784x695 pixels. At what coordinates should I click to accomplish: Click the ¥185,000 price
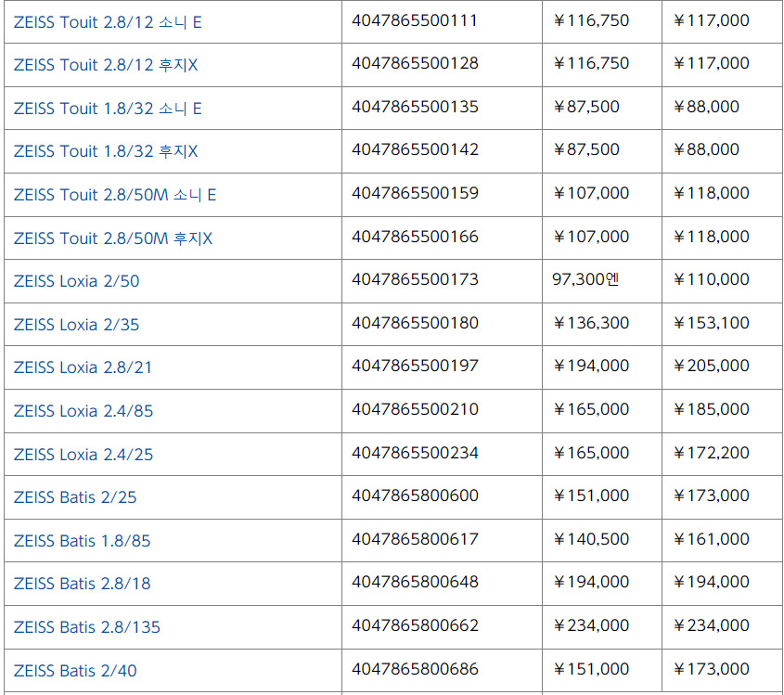(711, 409)
